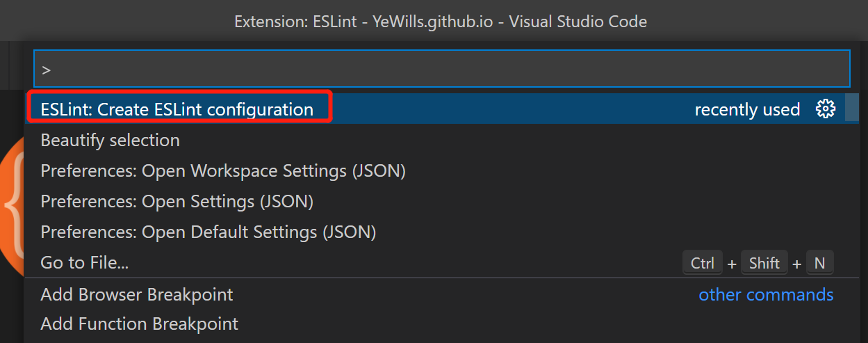Select the Beautify selection command
This screenshot has width=868, height=343.
pos(110,141)
